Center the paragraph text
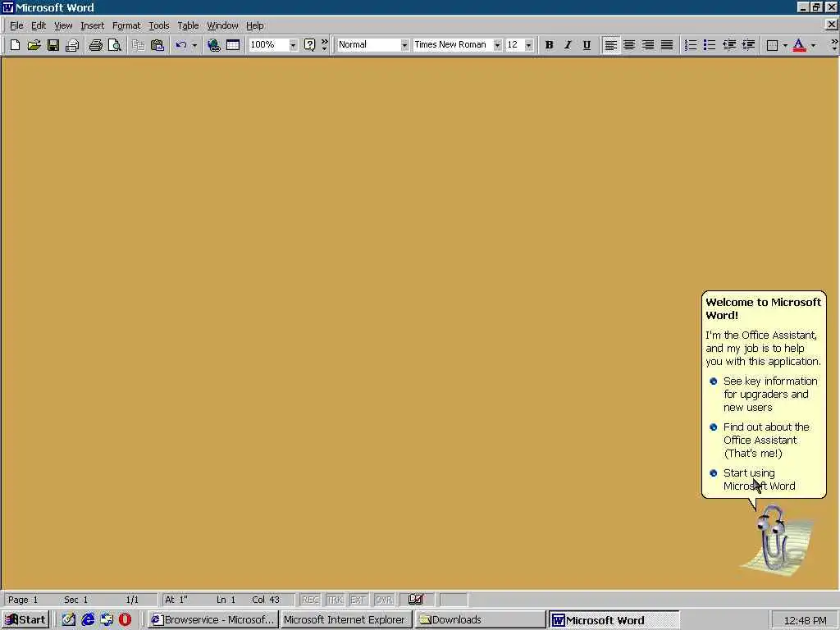The height and width of the screenshot is (630, 840). click(629, 45)
